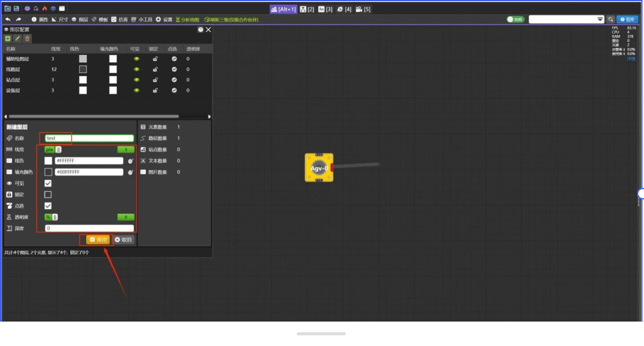Select the Agv-0 vehicle on the canvas
Image resolution: width=644 pixels, height=346 pixels.
point(319,168)
